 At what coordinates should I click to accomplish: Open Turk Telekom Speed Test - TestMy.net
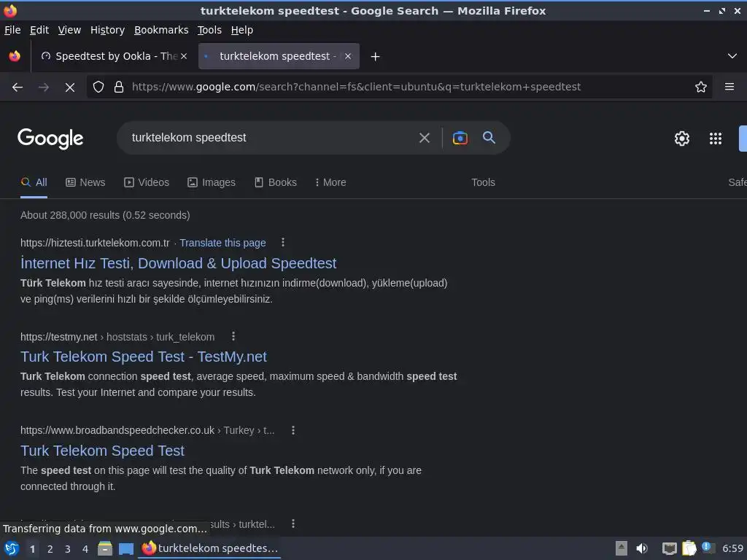[x=144, y=357]
